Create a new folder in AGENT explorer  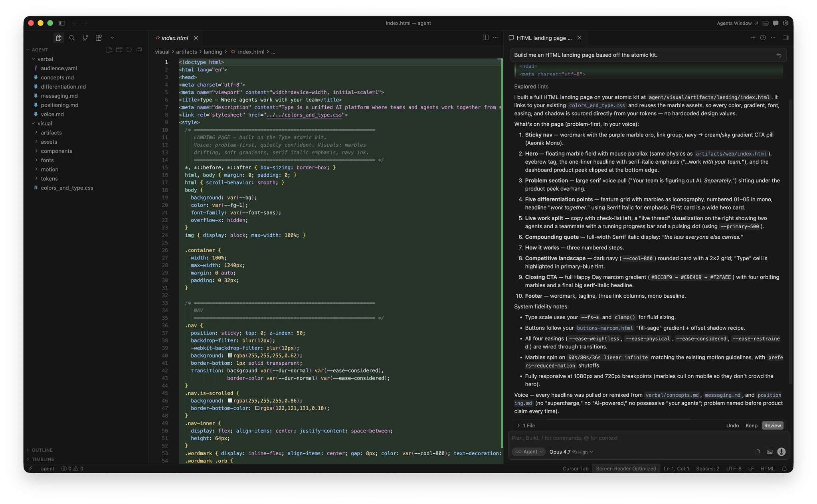point(119,50)
